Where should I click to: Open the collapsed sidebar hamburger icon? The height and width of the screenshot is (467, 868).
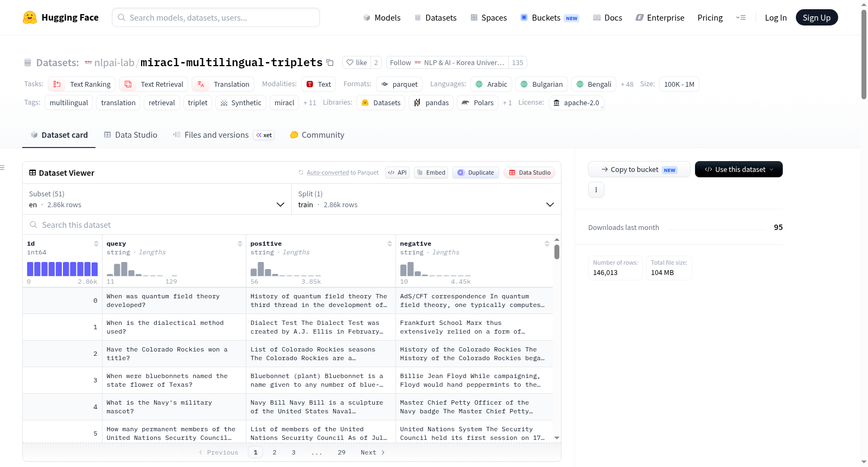point(3,168)
